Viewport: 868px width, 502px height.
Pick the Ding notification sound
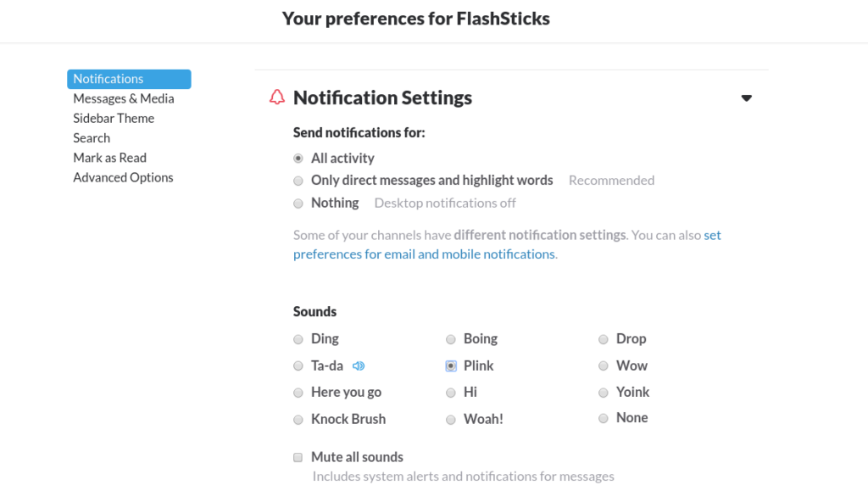[x=298, y=339]
